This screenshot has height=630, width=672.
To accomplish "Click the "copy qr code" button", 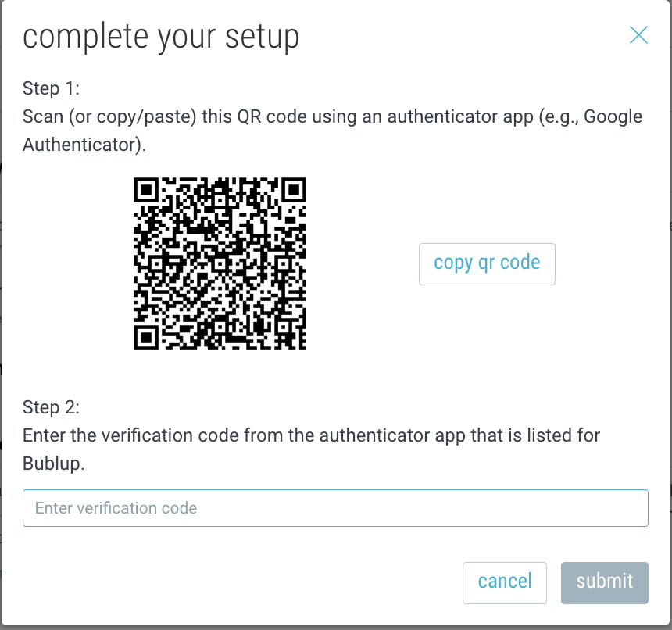I will click(487, 264).
